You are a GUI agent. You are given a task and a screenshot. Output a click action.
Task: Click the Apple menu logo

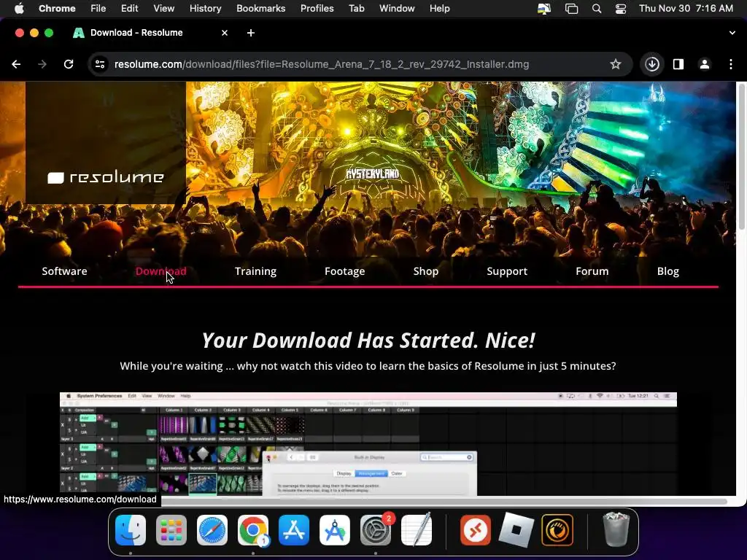18,8
